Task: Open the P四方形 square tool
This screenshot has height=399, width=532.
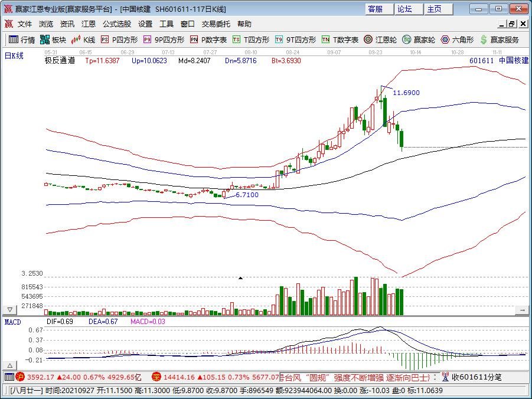Action: click(x=119, y=40)
